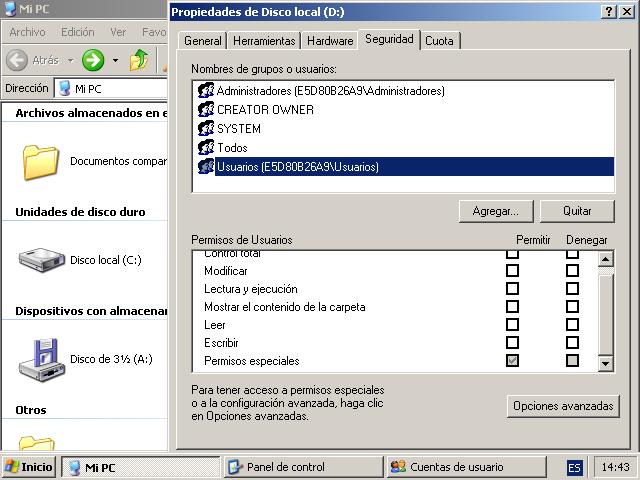Click the green Forward arrow icon
Image resolution: width=640 pixels, height=480 pixels.
[x=93, y=60]
